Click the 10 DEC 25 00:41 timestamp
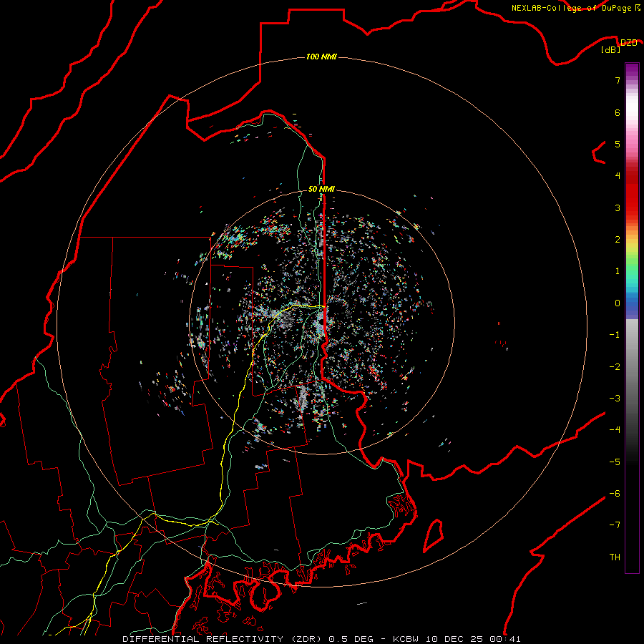The width and height of the screenshot is (644, 644). pyautogui.click(x=473, y=639)
